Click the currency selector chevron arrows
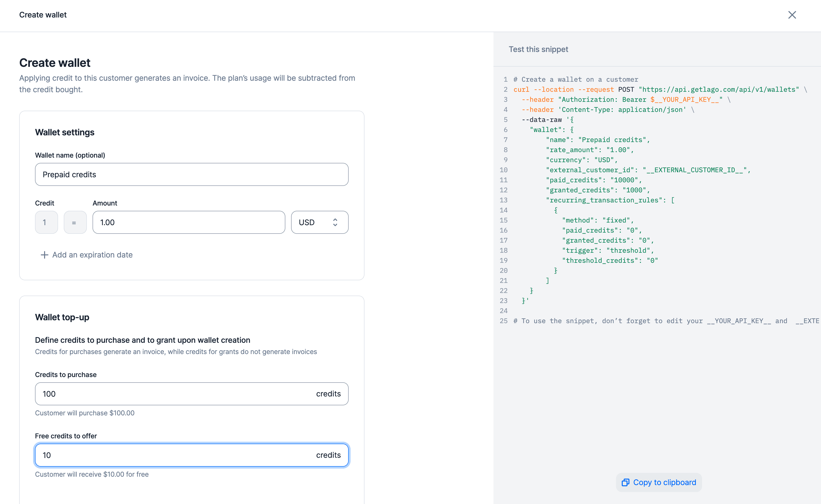Viewport: 821px width, 504px height. [335, 222]
